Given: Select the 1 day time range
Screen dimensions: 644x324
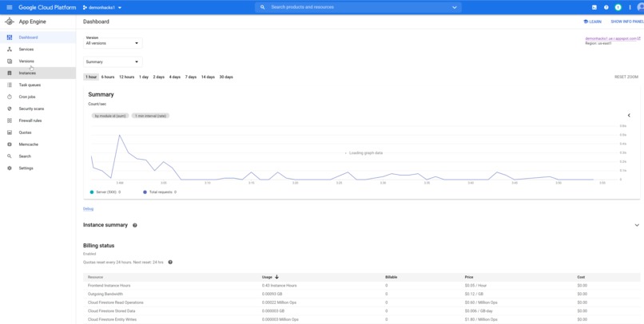Looking at the screenshot, I should [x=144, y=77].
